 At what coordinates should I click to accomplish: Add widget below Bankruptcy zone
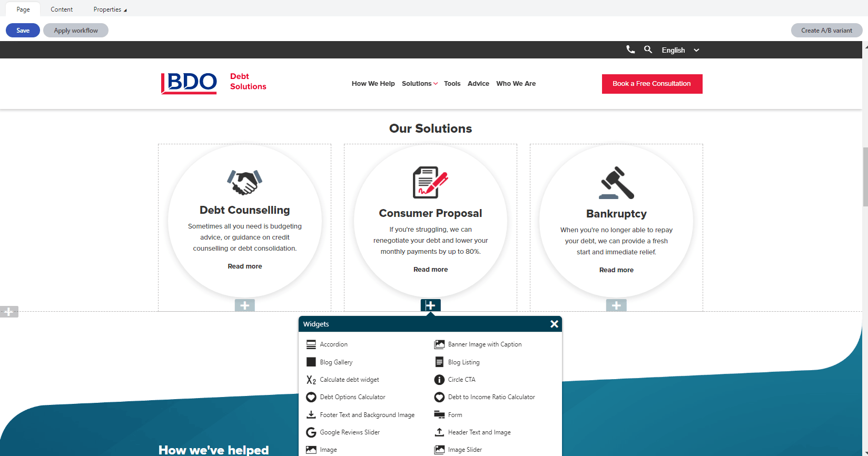pyautogui.click(x=616, y=305)
